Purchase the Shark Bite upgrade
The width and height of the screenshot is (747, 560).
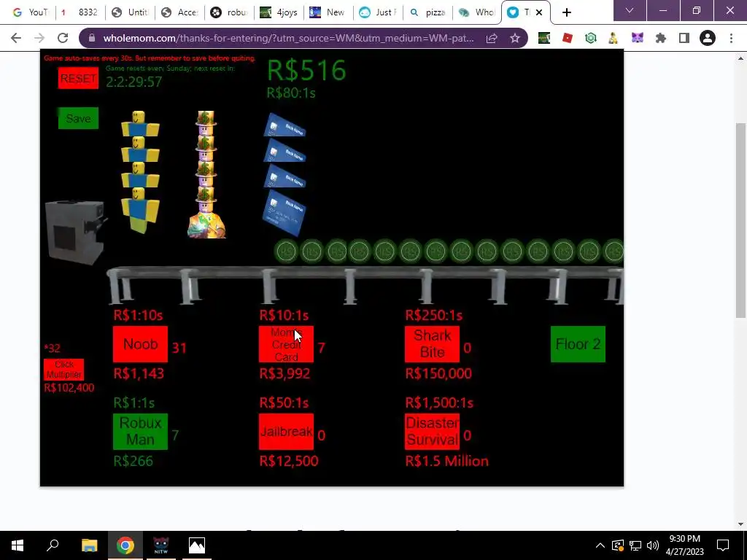432,344
